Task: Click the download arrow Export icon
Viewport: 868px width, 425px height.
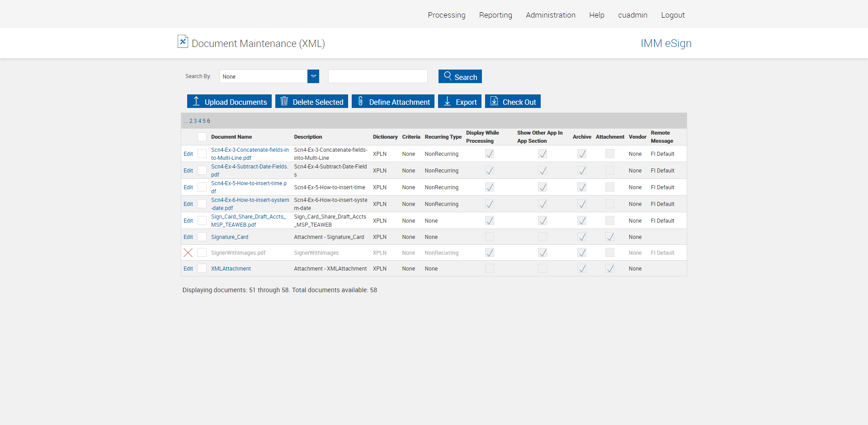Action: pyautogui.click(x=447, y=101)
